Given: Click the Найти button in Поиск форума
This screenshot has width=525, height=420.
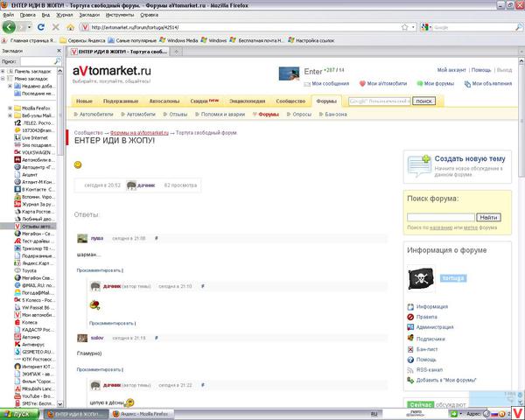Looking at the screenshot, I should point(488,217).
